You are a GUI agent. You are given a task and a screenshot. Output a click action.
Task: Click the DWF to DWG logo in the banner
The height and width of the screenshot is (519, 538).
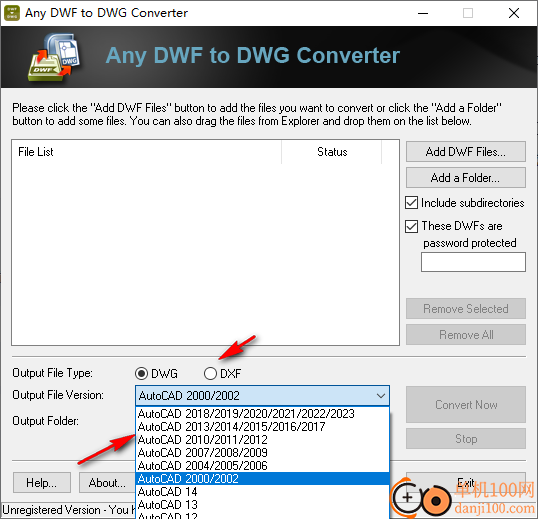click(x=54, y=57)
